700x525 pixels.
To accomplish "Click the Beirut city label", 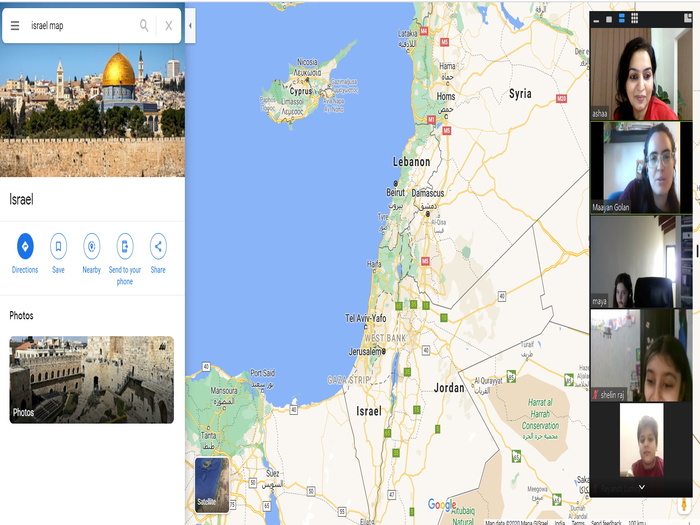I will 396,192.
